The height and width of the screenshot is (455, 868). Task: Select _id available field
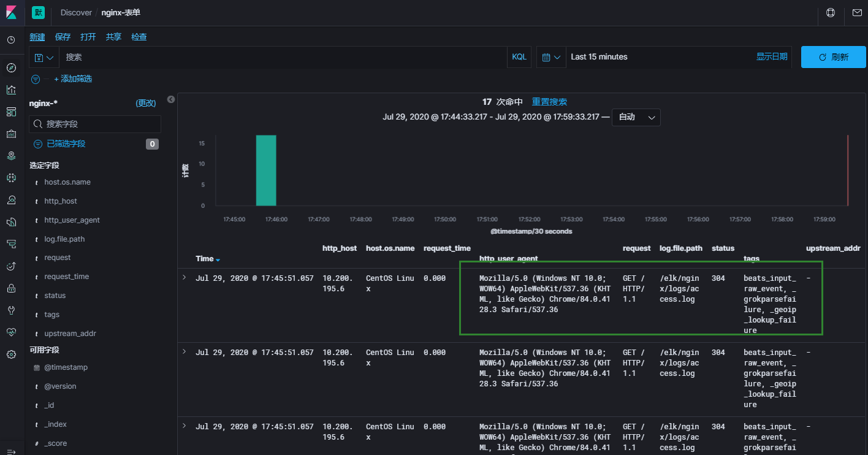coord(49,405)
